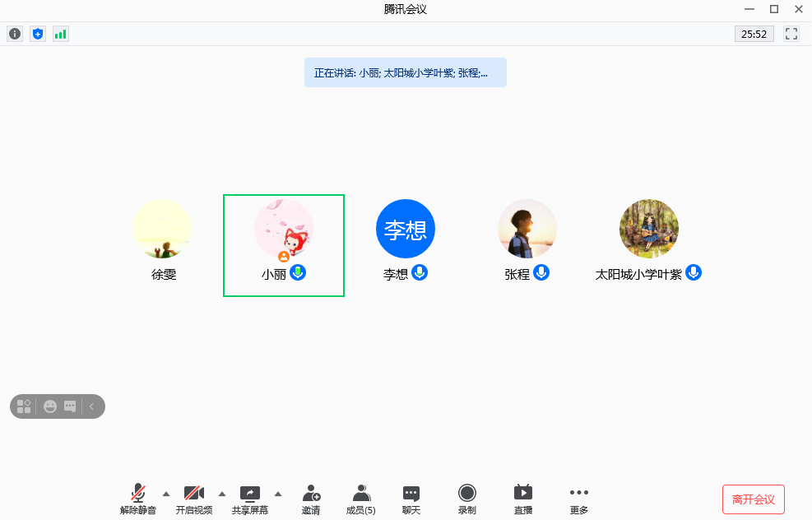Click the blue security shield icon

click(38, 35)
